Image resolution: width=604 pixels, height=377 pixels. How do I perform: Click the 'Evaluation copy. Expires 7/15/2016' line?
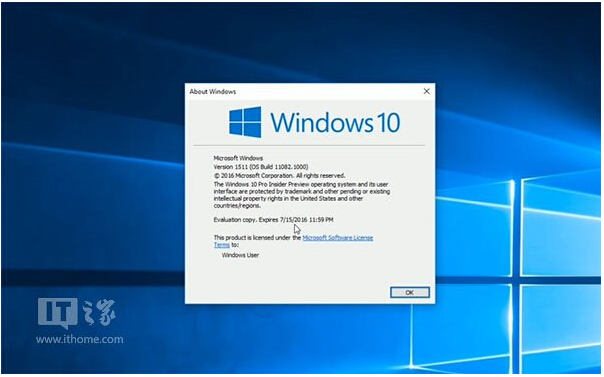pyautogui.click(x=273, y=219)
